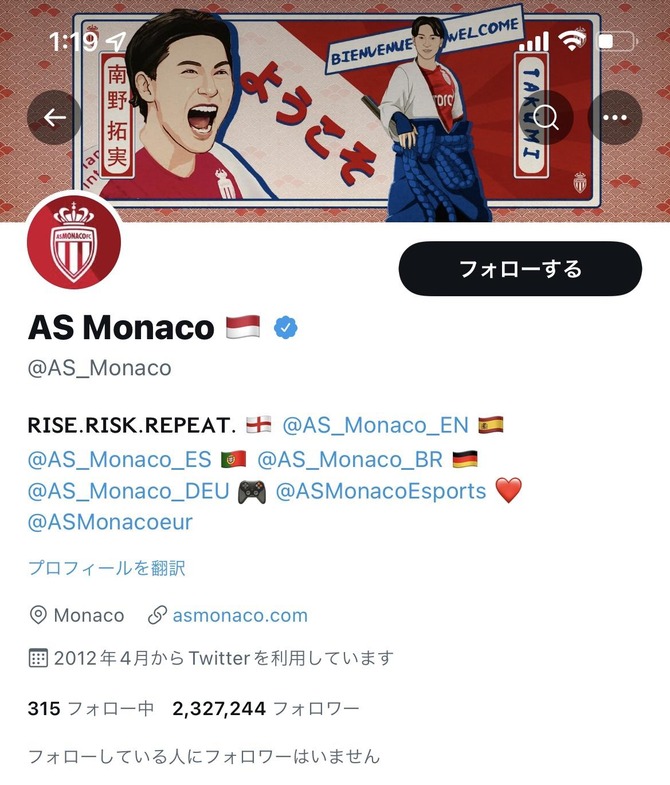
Task: Open the three-dots more options menu
Action: [614, 118]
